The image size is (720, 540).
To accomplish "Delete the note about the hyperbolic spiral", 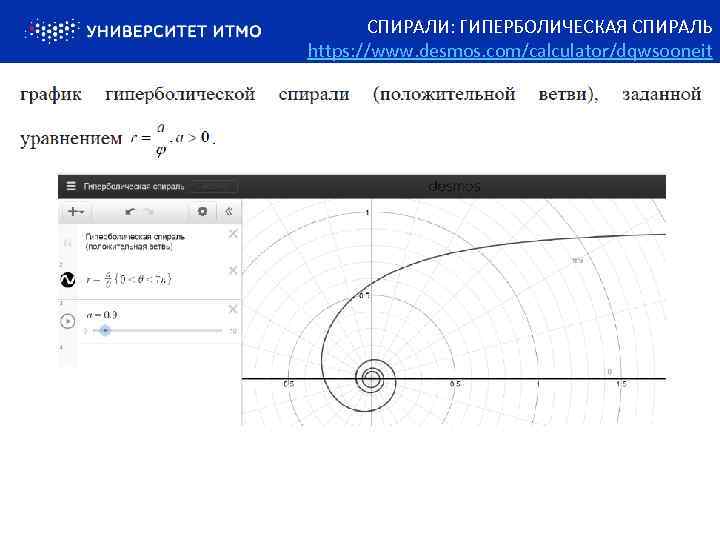I will pyautogui.click(x=233, y=234).
